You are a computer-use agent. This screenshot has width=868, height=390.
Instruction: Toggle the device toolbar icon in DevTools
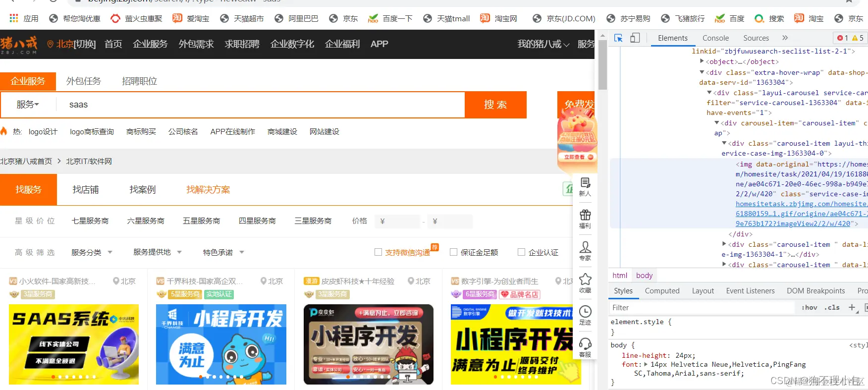(635, 38)
